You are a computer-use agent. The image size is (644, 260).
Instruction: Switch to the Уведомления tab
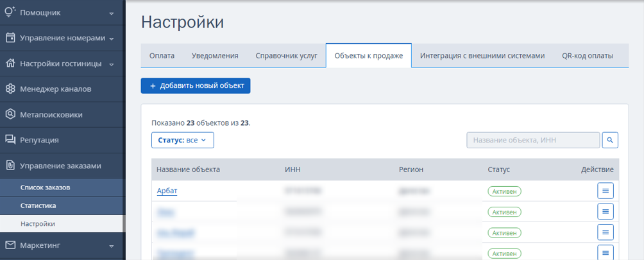pos(215,55)
